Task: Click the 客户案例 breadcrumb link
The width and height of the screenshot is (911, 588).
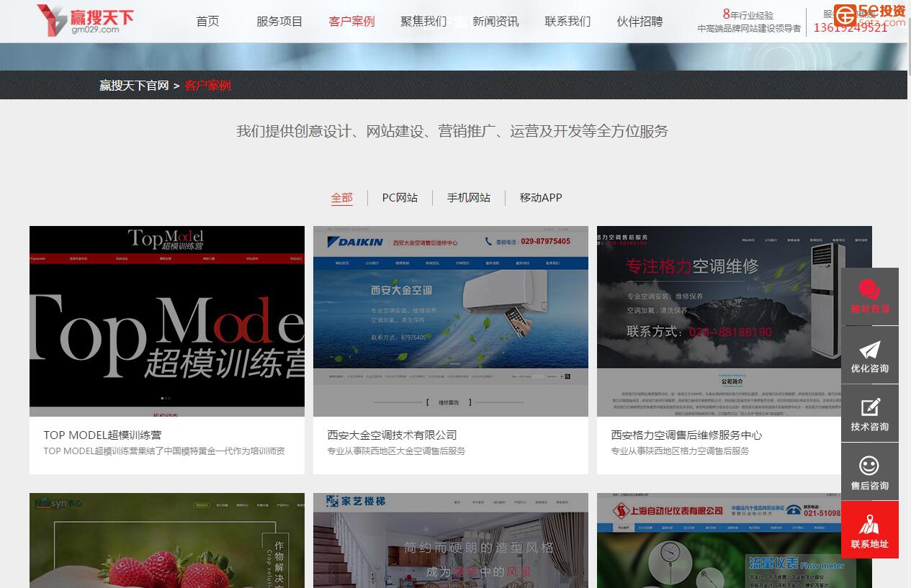Action: pyautogui.click(x=207, y=86)
